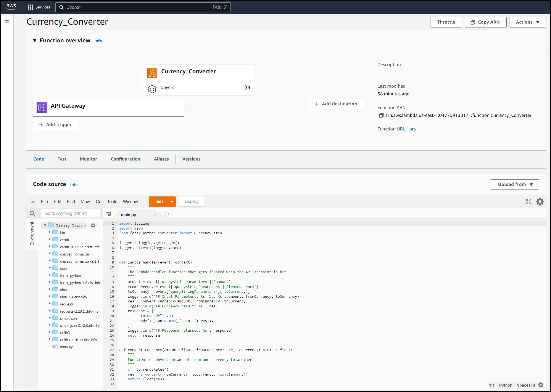Toggle the Environment sidebar panel
The width and height of the screenshot is (551, 392).
(32, 233)
